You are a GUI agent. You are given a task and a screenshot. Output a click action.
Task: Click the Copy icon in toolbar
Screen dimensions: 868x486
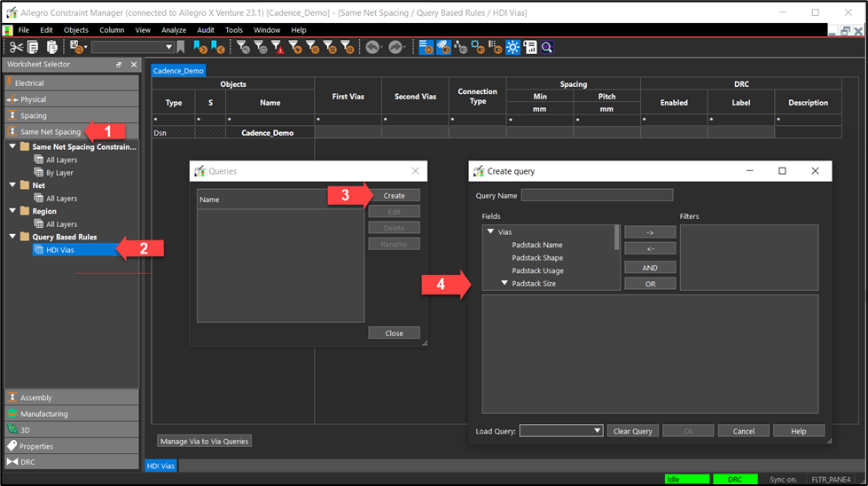33,48
